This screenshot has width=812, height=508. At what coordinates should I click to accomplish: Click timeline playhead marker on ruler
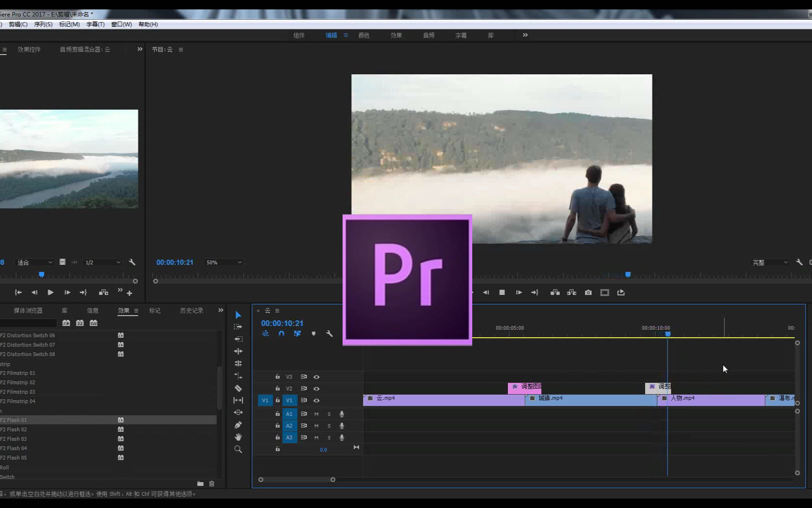[x=668, y=334]
